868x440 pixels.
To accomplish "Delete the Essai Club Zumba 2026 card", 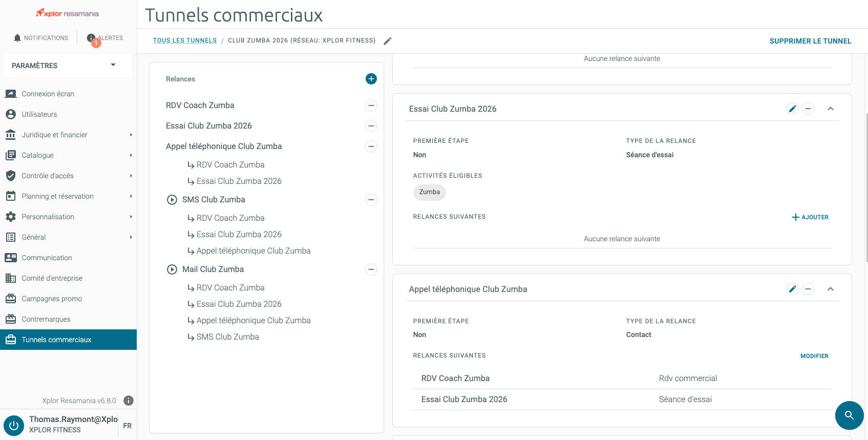I will [808, 109].
